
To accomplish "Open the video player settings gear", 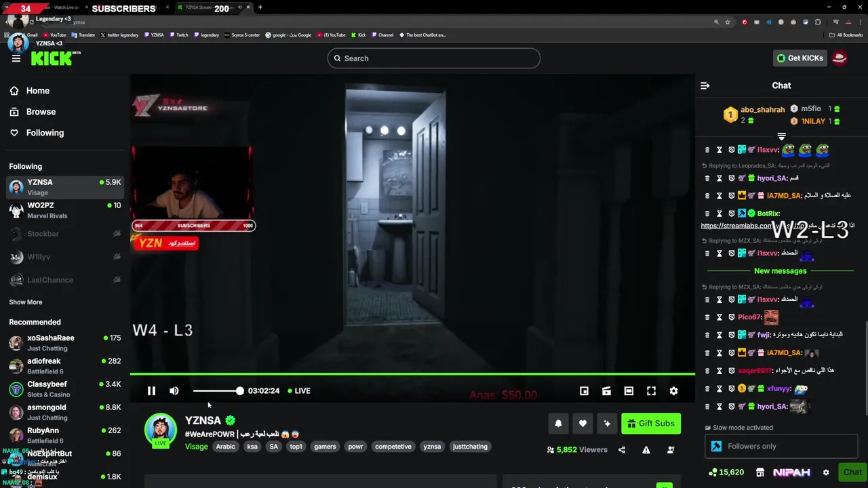I will pos(673,391).
